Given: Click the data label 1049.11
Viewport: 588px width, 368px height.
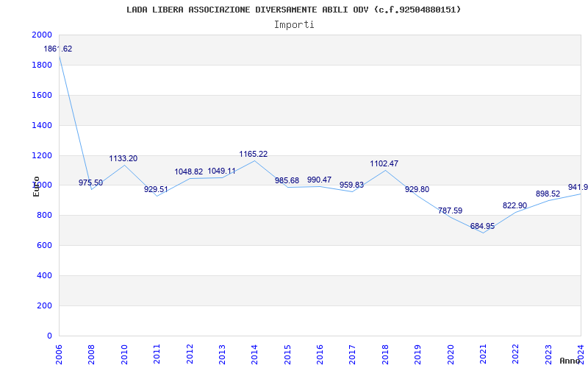Looking at the screenshot, I should 222,171.
